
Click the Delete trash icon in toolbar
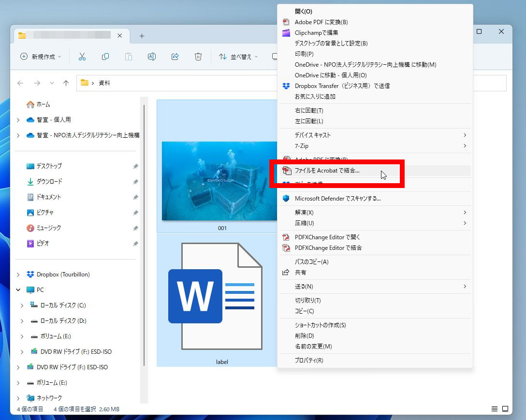pyautogui.click(x=198, y=57)
